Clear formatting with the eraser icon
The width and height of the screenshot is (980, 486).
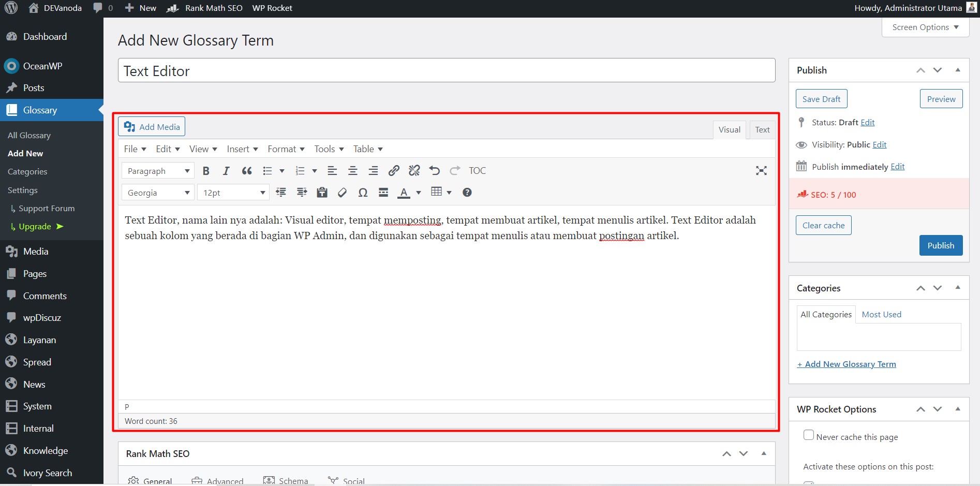[342, 193]
